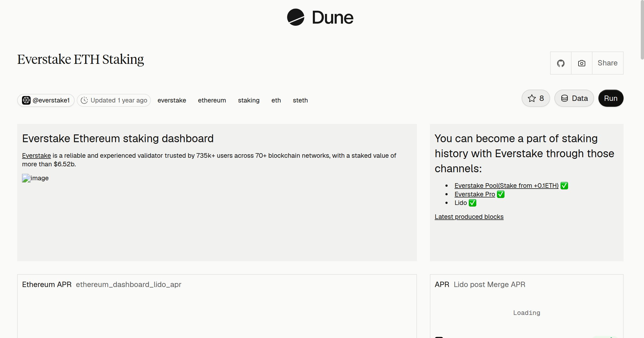Click the Dune logo at top
The width and height of the screenshot is (644, 338).
tap(320, 17)
